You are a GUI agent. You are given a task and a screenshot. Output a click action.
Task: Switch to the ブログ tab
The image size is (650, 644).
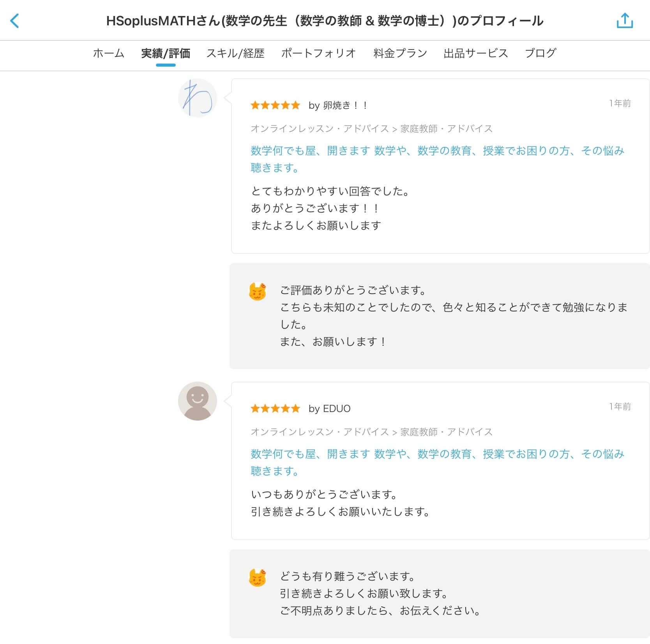[540, 53]
